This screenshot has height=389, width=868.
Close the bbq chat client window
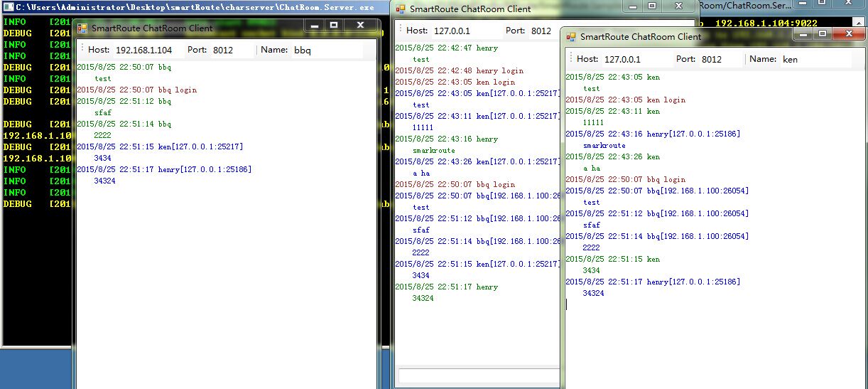coord(360,25)
